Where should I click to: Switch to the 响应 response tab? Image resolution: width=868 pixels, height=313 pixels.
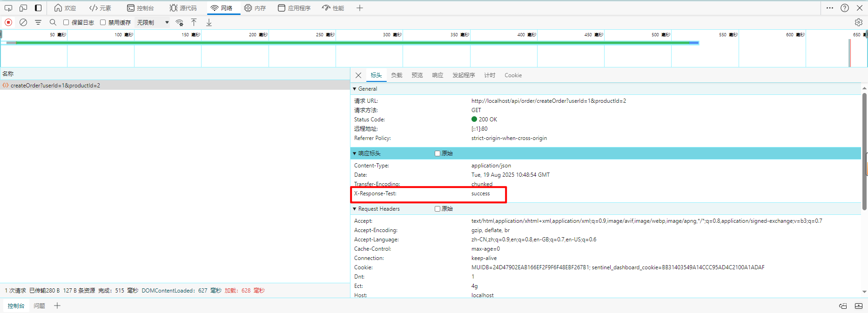(x=437, y=75)
